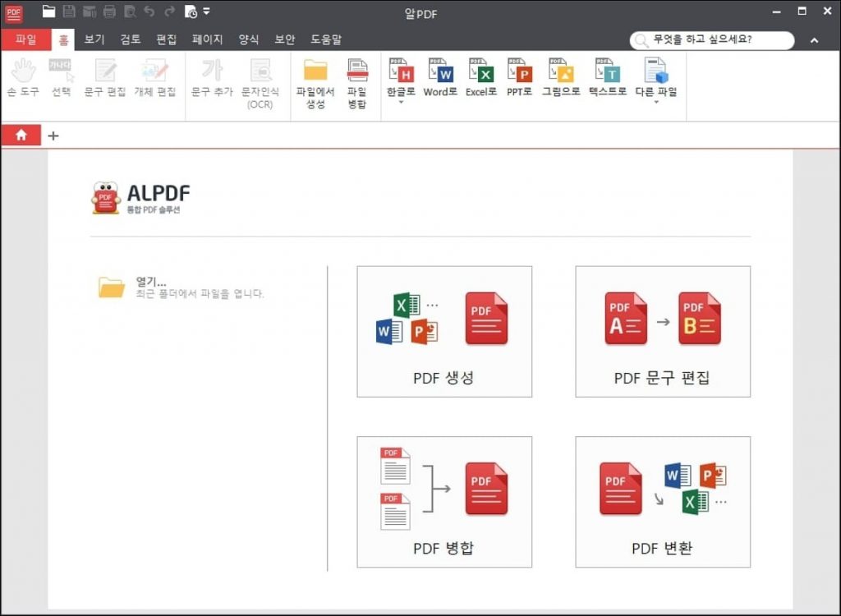This screenshot has height=616, width=841.
Task: Open the 파일 menu
Action: pyautogui.click(x=25, y=39)
